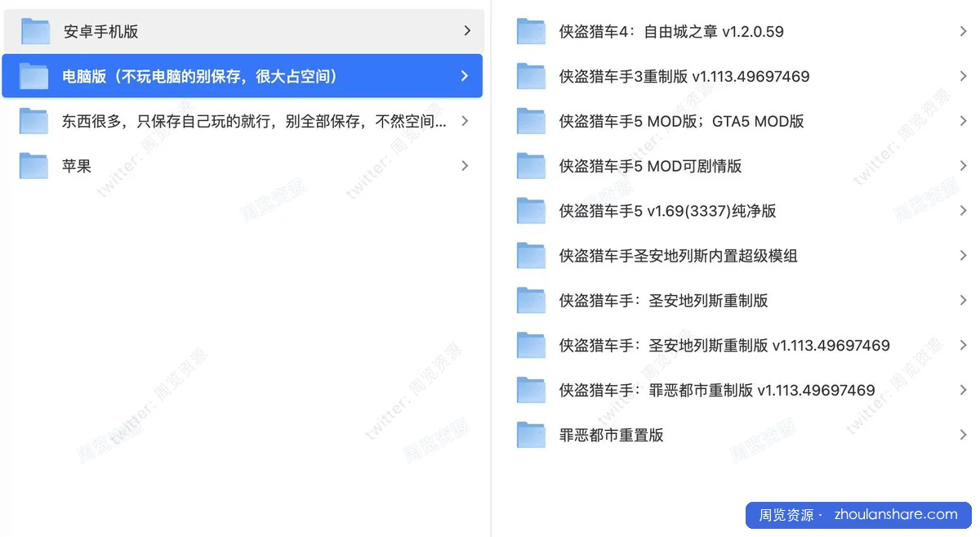980x537 pixels.
Task: Open folder 东西很多，只保存自己玩的就行
Action: click(243, 121)
